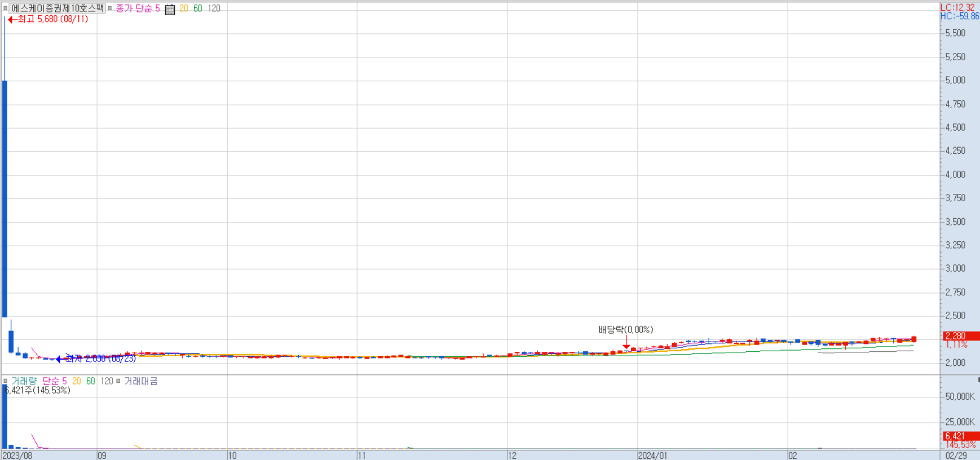The width and height of the screenshot is (980, 460).
Task: Click the 2023/08 date axis label
Action: click(17, 455)
